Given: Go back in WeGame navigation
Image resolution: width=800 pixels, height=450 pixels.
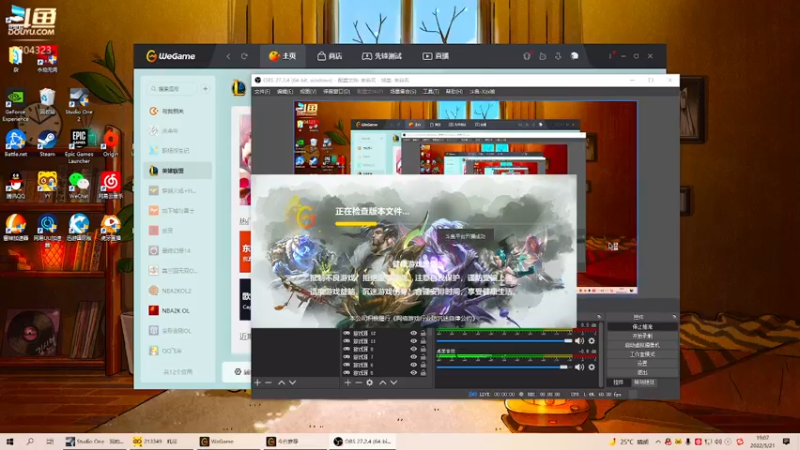Looking at the screenshot, I should click(229, 56).
